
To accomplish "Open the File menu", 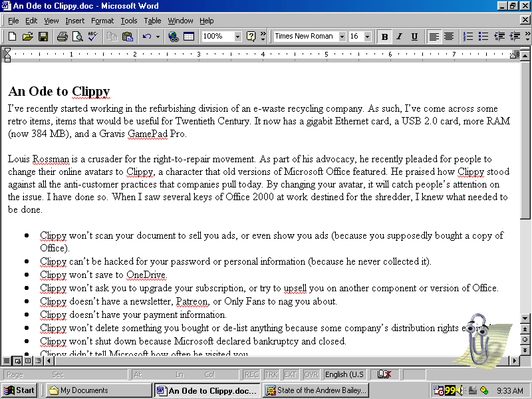I will coord(13,21).
